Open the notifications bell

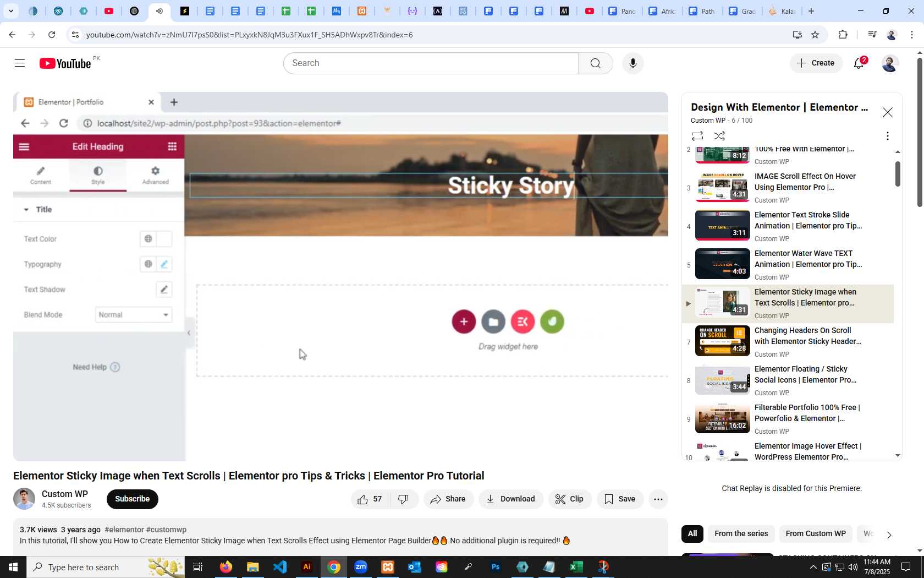click(x=859, y=63)
